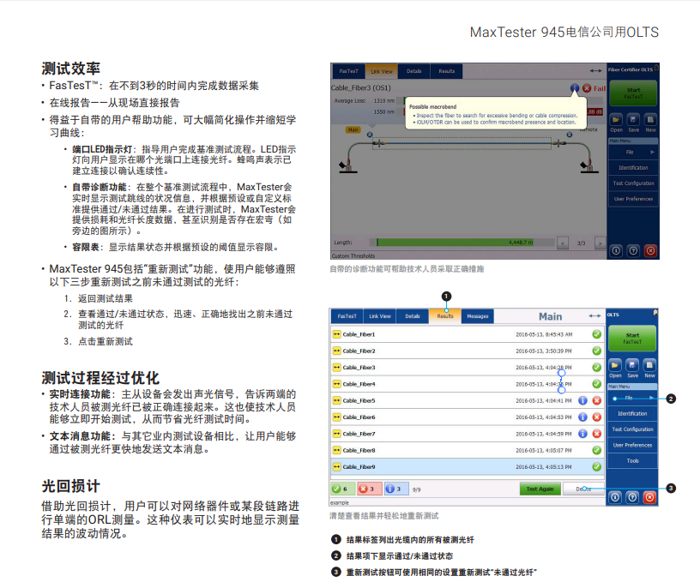The image size is (700, 588).
Task: Select the Cable_Fiber4 row
Action: (x=467, y=384)
